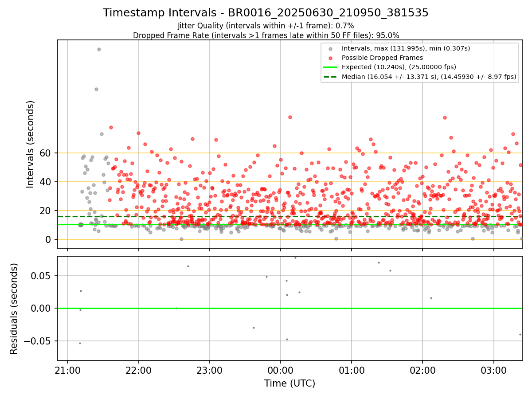Image resolution: width=532 pixels, height=399 pixels.
Task: Click legend entry 'Possible Dropped Frames'
Action: coord(382,58)
